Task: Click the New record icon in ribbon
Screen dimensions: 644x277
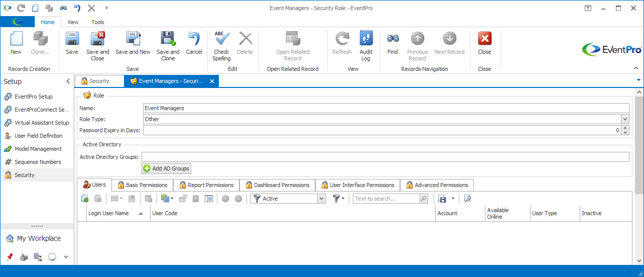Action: pos(16,39)
